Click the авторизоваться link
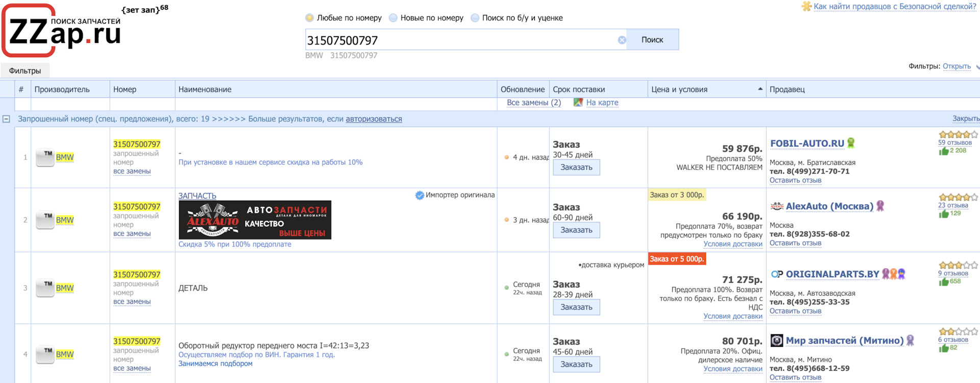 (x=374, y=119)
